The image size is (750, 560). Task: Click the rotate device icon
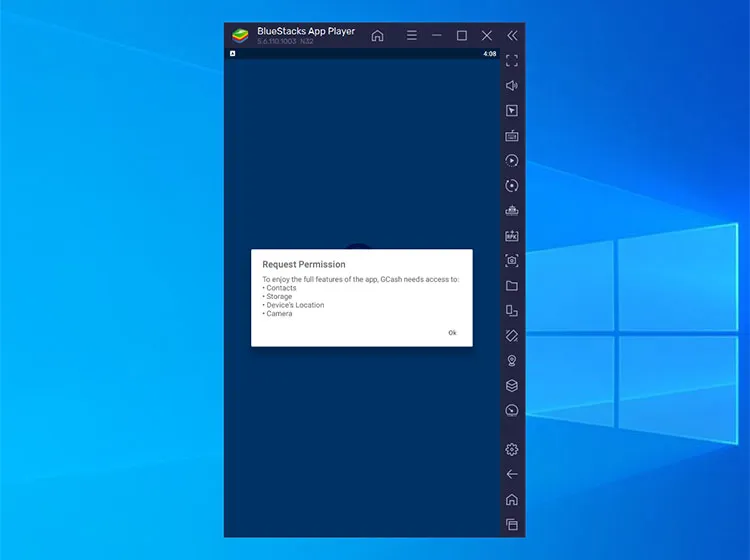512,311
